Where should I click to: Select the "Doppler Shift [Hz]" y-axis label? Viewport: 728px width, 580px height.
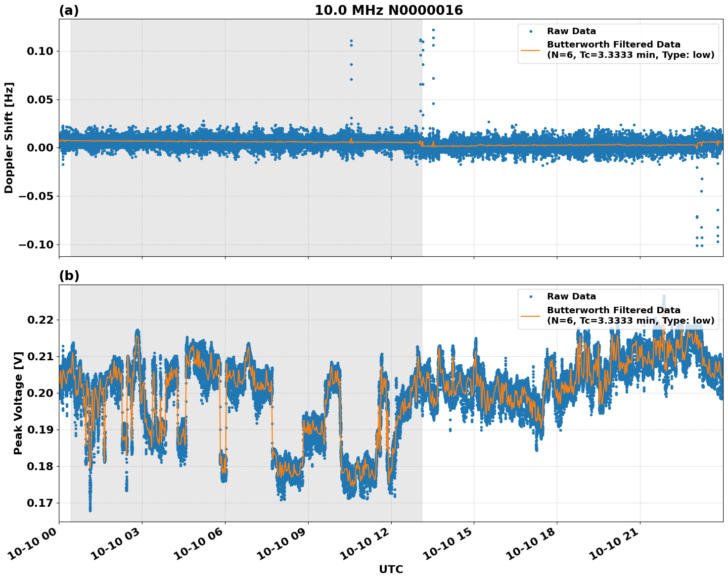9,138
